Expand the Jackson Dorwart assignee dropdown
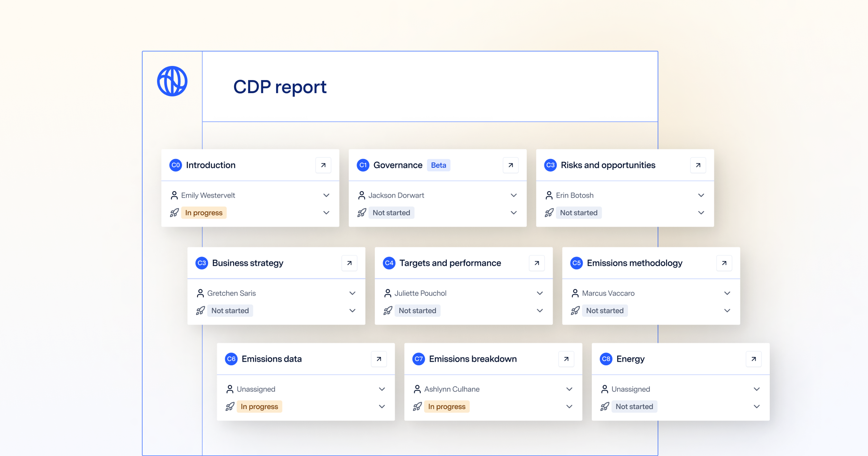 click(514, 195)
